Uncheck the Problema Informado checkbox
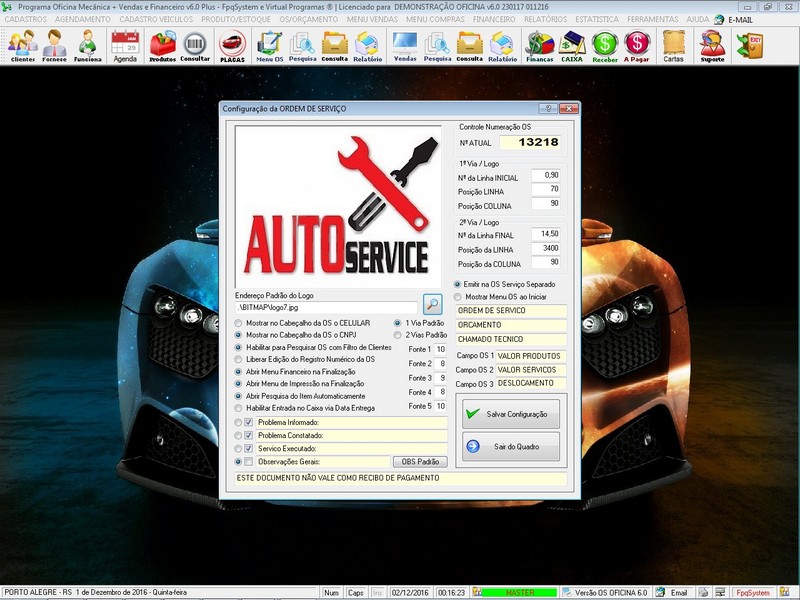Screen dimensions: 800x600 249,422
